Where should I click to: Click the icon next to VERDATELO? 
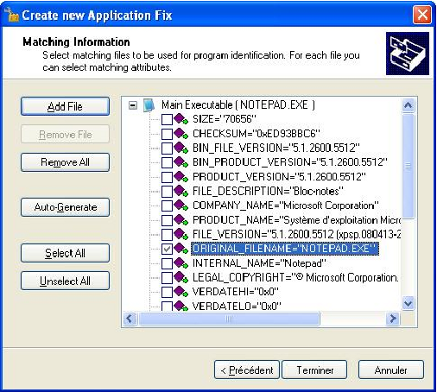pos(181,306)
